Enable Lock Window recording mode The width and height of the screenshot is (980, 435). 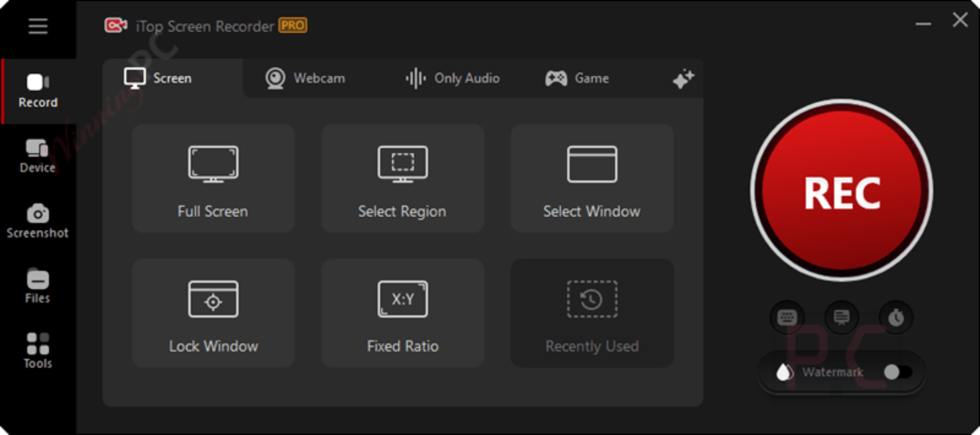213,314
